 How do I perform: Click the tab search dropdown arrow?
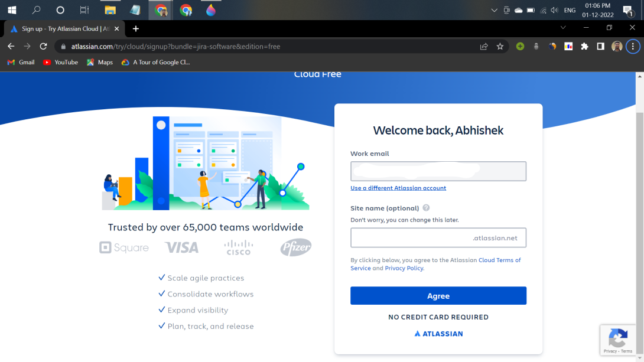tap(562, 27)
